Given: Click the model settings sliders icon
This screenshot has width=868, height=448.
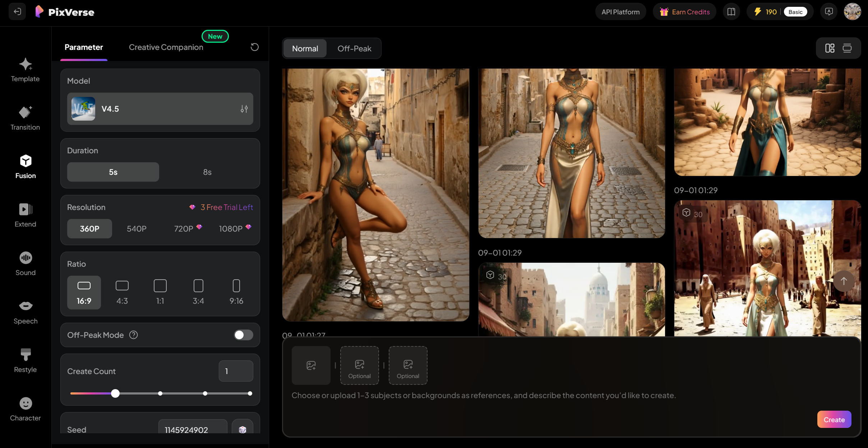Looking at the screenshot, I should pos(244,109).
